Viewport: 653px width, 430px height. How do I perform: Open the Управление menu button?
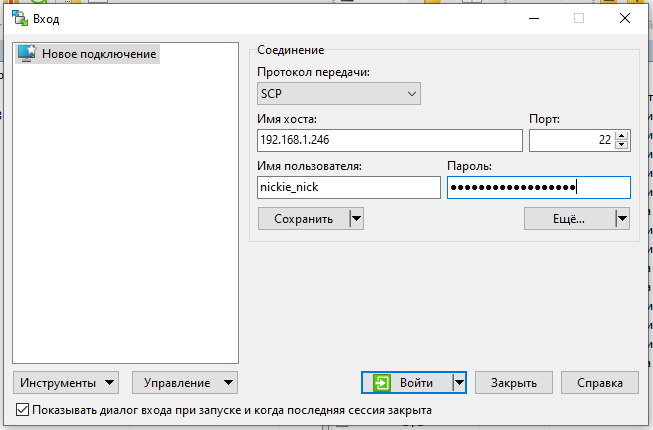(185, 382)
